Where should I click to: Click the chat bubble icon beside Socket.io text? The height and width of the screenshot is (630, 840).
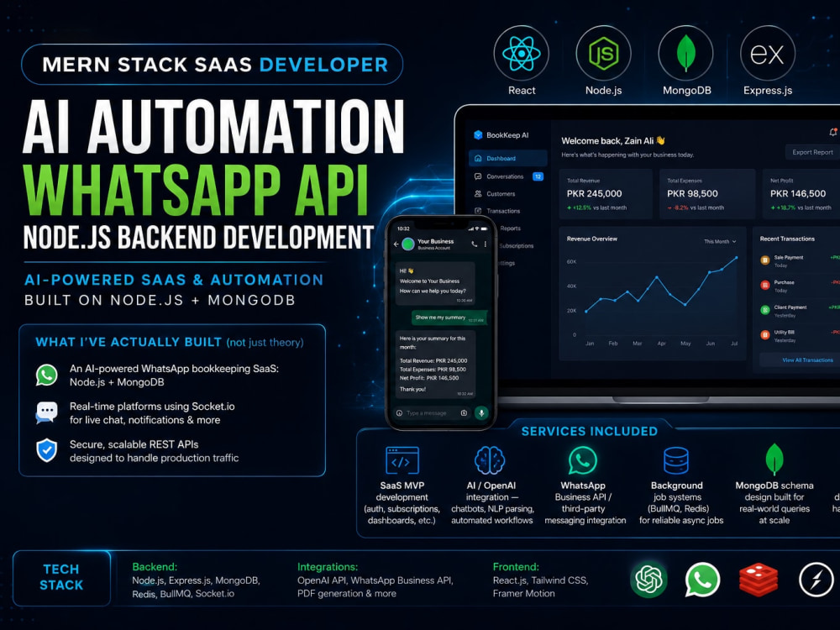(x=46, y=412)
